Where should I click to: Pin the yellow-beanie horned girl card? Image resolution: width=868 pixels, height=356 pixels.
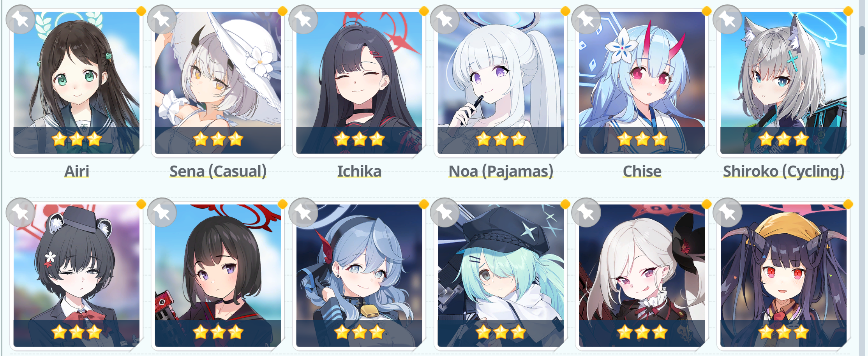click(727, 213)
